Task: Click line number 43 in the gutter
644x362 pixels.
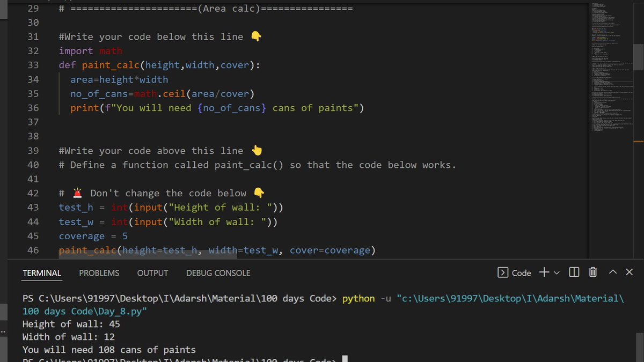Action: point(33,208)
